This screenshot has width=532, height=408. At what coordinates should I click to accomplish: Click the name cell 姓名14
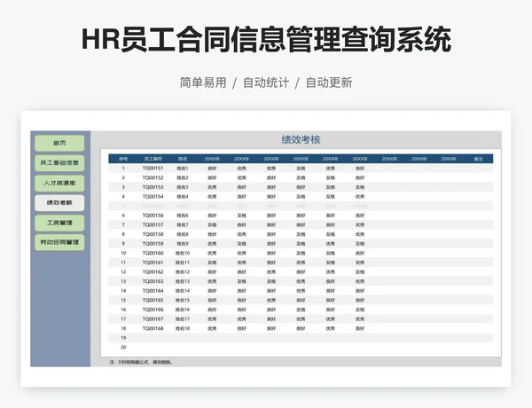[x=183, y=291]
